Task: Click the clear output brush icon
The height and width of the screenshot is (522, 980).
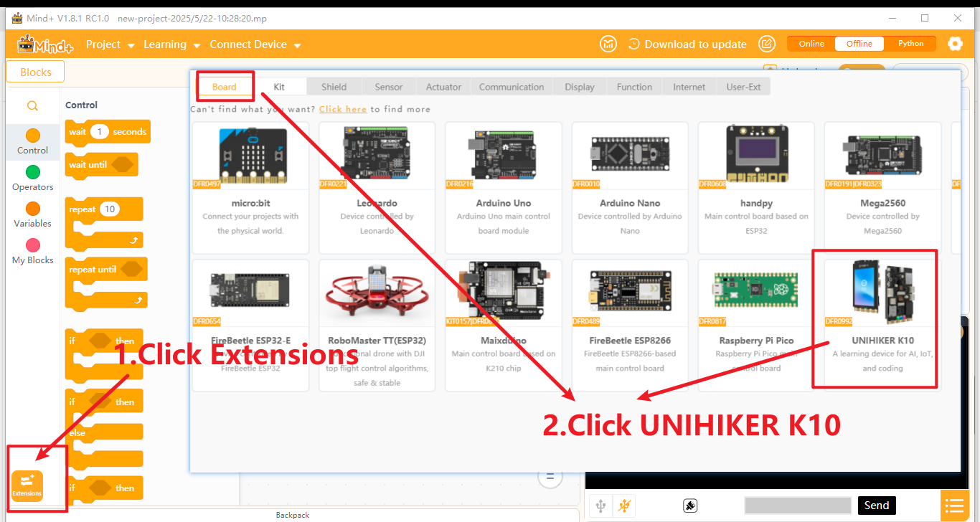Action: [690, 506]
